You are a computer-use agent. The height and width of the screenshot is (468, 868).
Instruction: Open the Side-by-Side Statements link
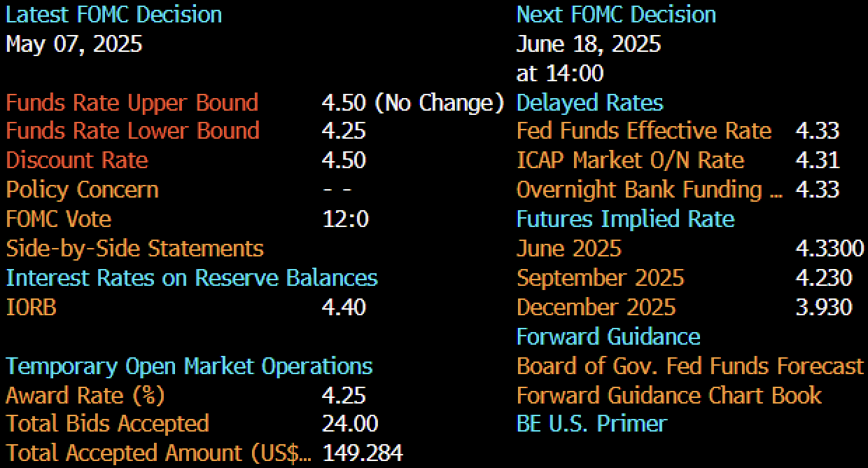point(135,249)
